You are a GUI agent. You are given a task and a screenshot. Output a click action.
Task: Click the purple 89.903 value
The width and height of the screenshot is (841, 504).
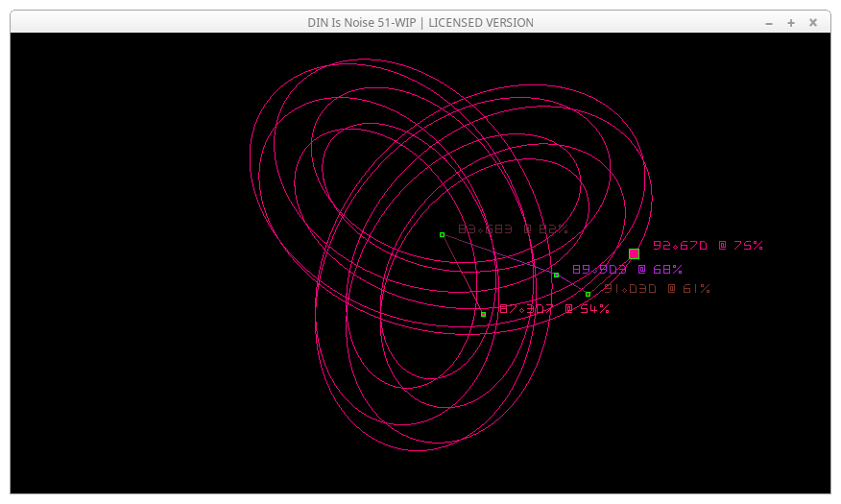coord(599,270)
